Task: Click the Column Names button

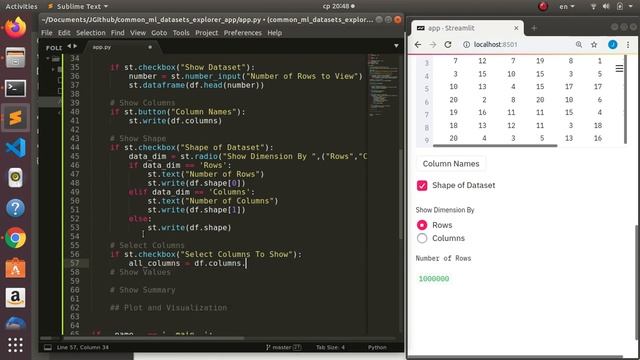Action: [451, 164]
